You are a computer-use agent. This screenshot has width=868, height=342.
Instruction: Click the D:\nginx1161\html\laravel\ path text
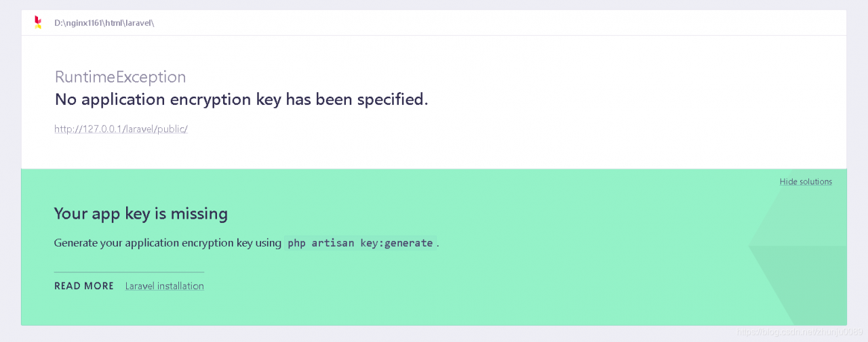click(104, 23)
